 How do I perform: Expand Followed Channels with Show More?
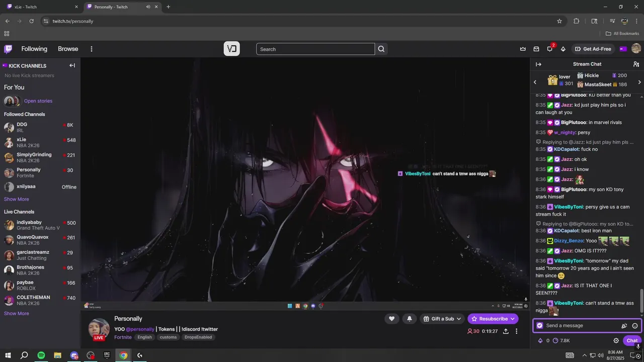(x=17, y=199)
